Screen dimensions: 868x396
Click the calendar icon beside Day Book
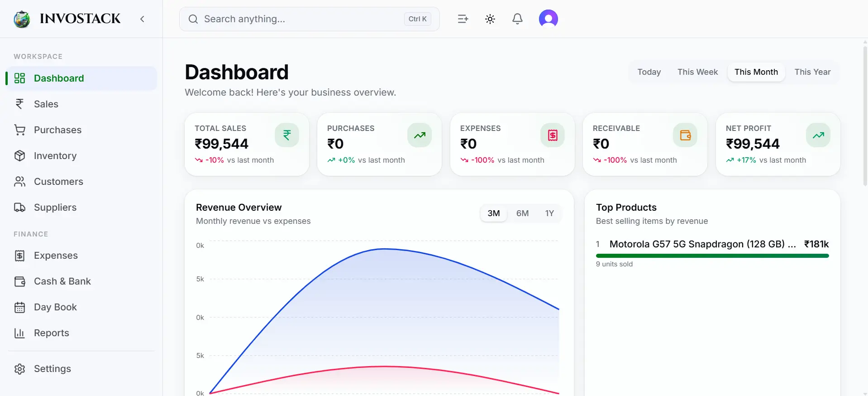(x=19, y=307)
